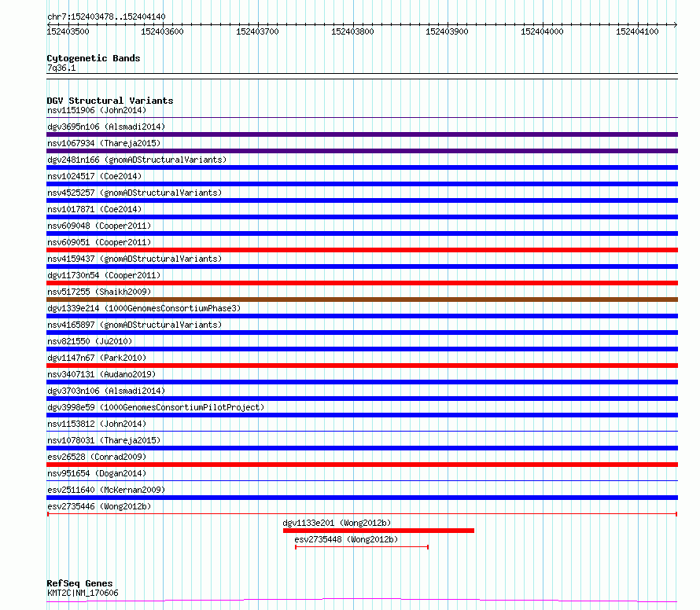Click the RefSeq Genes track title
The image size is (700, 610).
coord(79,584)
